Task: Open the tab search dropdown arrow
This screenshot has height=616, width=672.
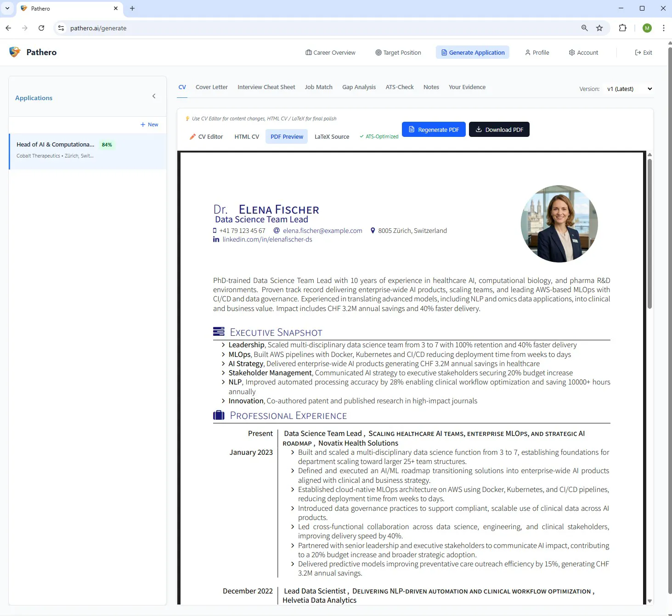Action: click(7, 8)
